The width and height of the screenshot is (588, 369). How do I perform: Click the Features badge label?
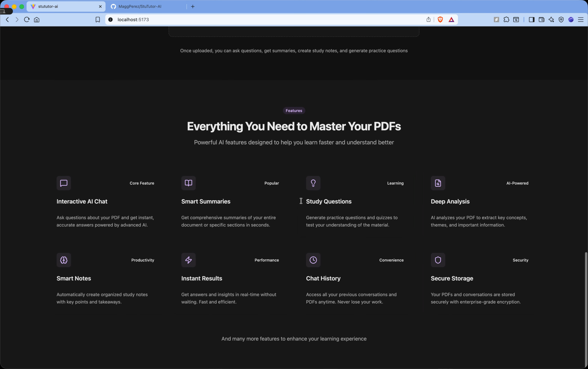294,110
